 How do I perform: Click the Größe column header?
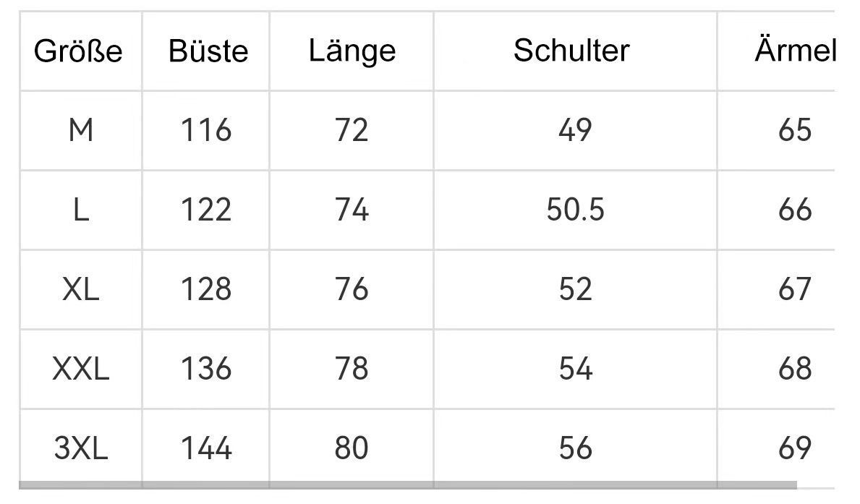click(x=79, y=51)
